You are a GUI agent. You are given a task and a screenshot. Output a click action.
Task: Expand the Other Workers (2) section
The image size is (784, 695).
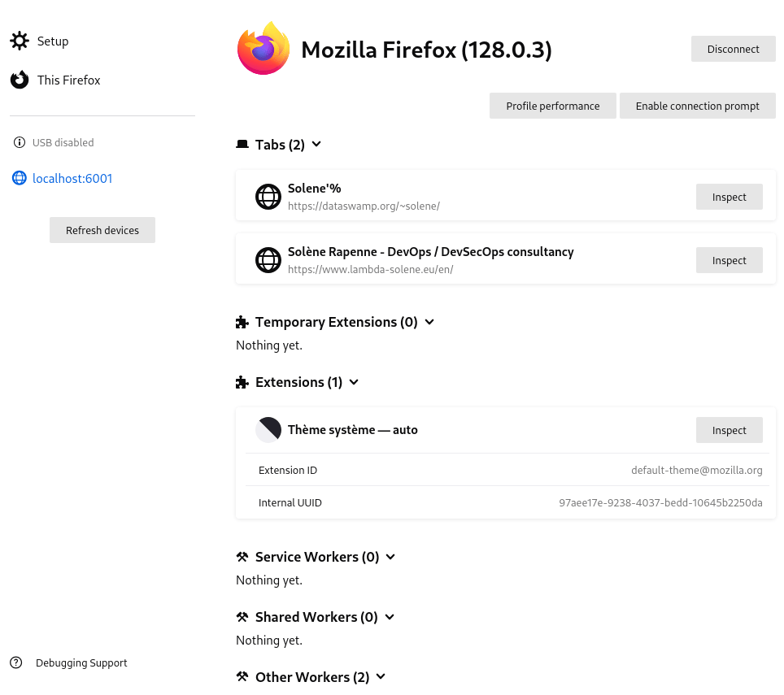click(381, 677)
